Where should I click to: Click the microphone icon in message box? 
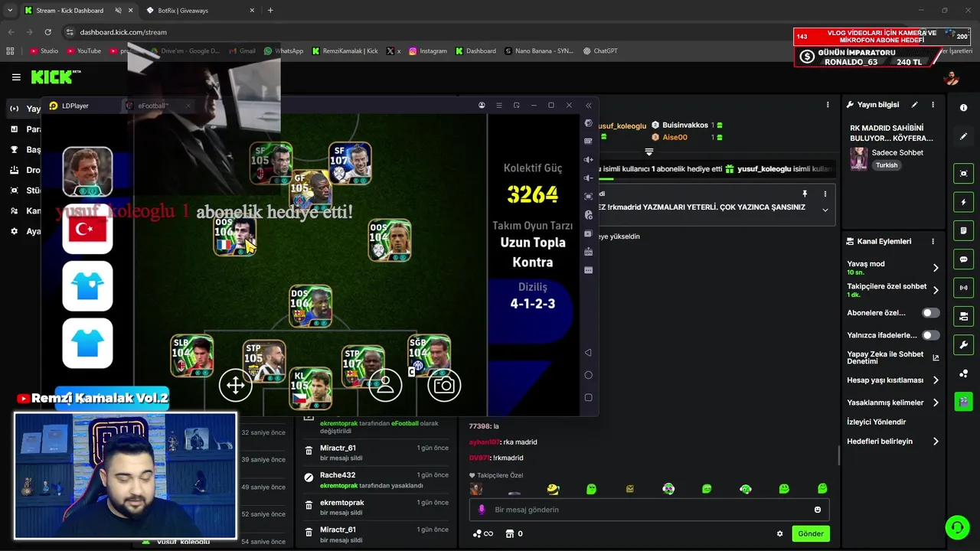pyautogui.click(x=482, y=510)
